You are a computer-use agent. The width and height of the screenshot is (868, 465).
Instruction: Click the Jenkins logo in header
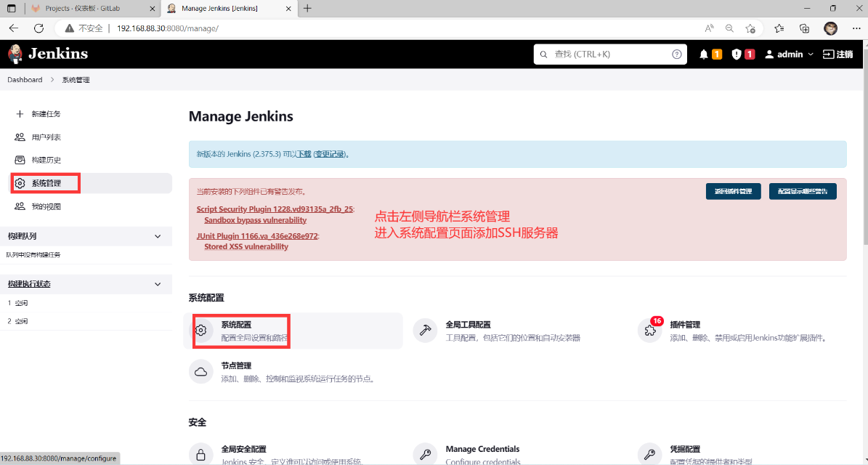[48, 54]
